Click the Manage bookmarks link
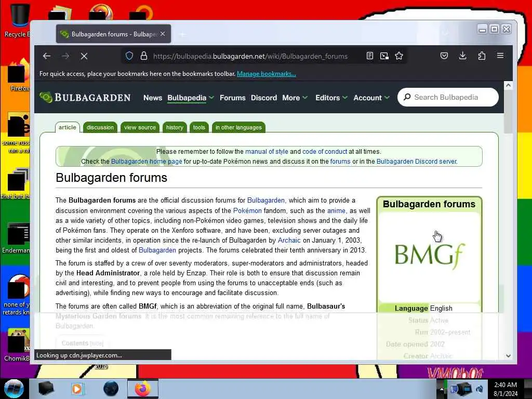The height and width of the screenshot is (399, 532). click(267, 74)
